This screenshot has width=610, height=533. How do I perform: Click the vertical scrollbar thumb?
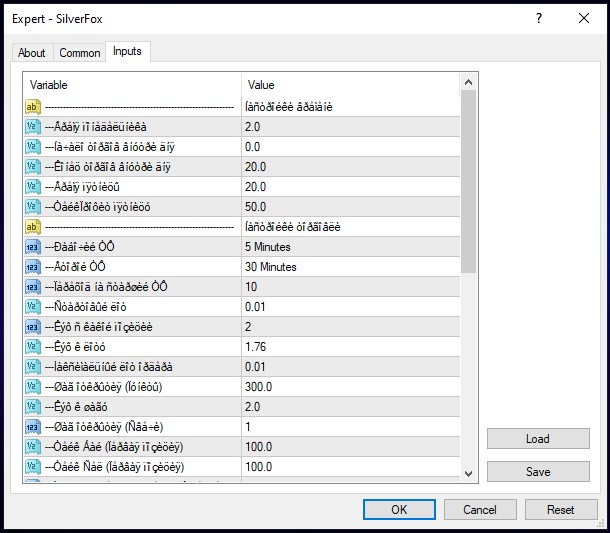coord(468,181)
